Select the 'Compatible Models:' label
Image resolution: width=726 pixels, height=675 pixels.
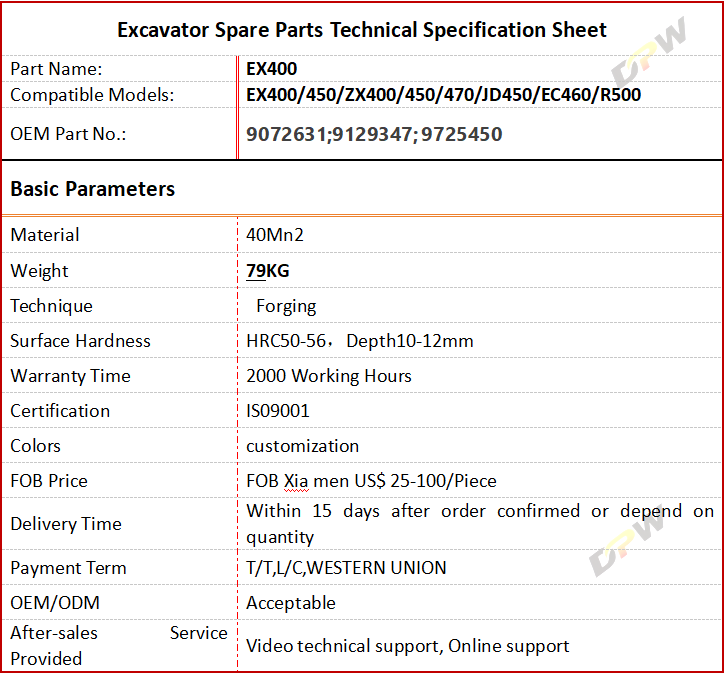[92, 95]
